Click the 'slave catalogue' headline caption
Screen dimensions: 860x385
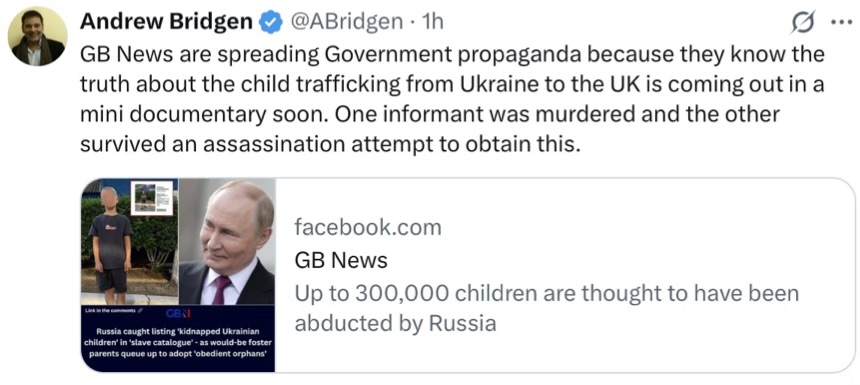pos(178,343)
